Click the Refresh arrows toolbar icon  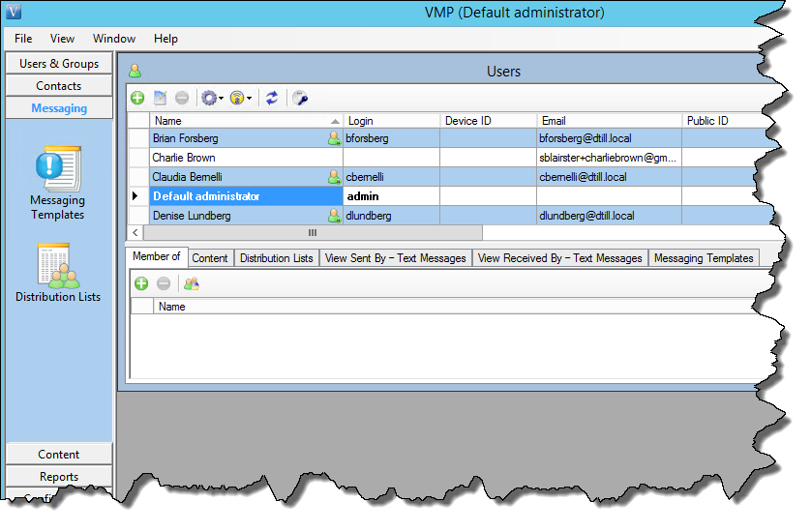tap(272, 98)
